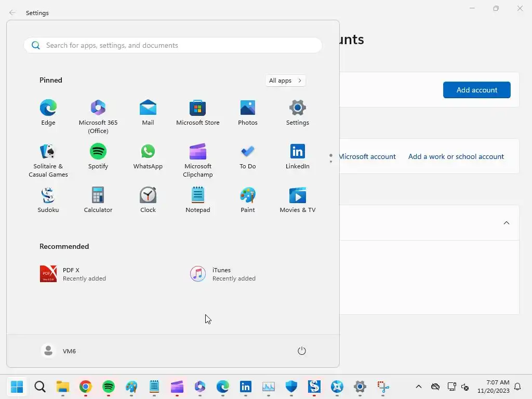This screenshot has width=532, height=399.
Task: Open Solitaire & Casual Games
Action: coord(48,160)
